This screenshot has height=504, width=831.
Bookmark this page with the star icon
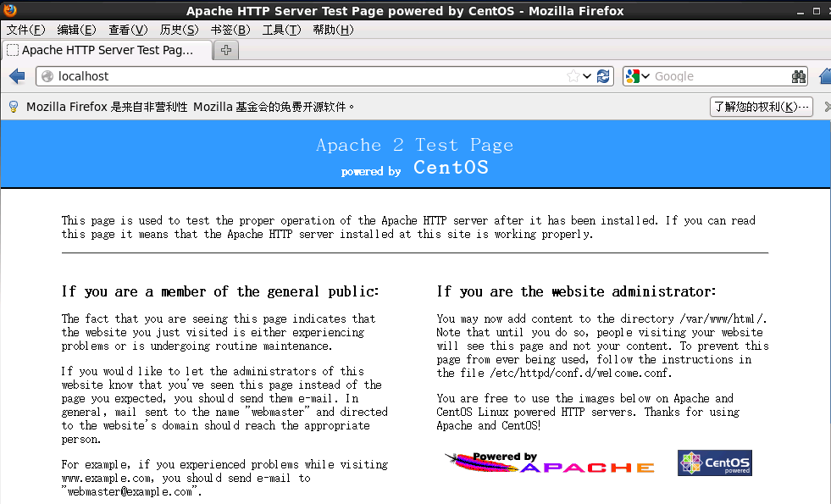coord(573,76)
